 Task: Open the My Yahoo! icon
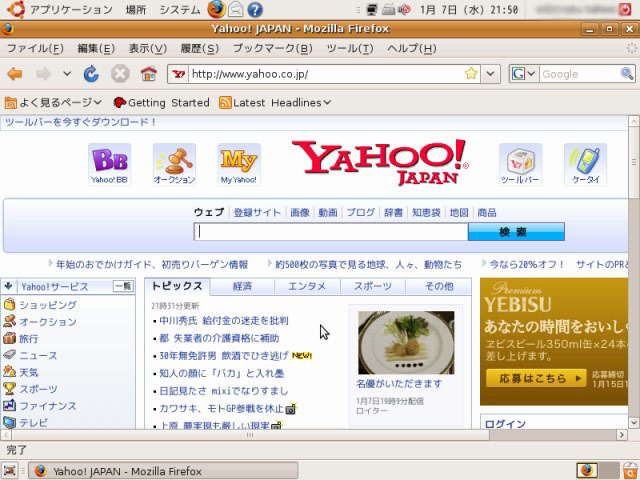tap(239, 165)
